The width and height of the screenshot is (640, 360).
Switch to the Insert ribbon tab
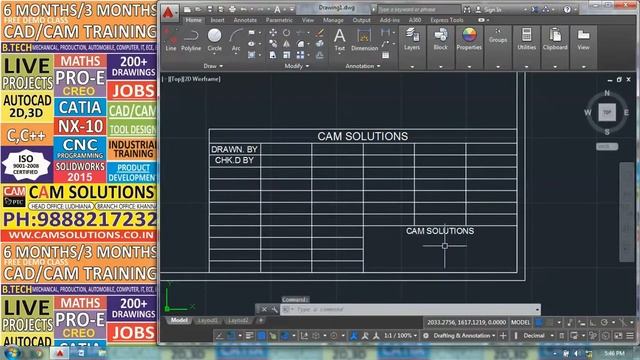click(217, 20)
